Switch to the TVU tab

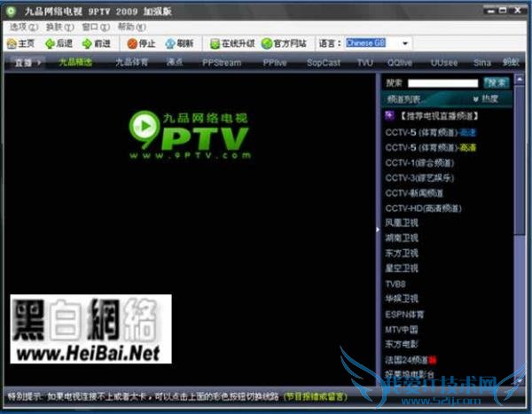pos(365,63)
